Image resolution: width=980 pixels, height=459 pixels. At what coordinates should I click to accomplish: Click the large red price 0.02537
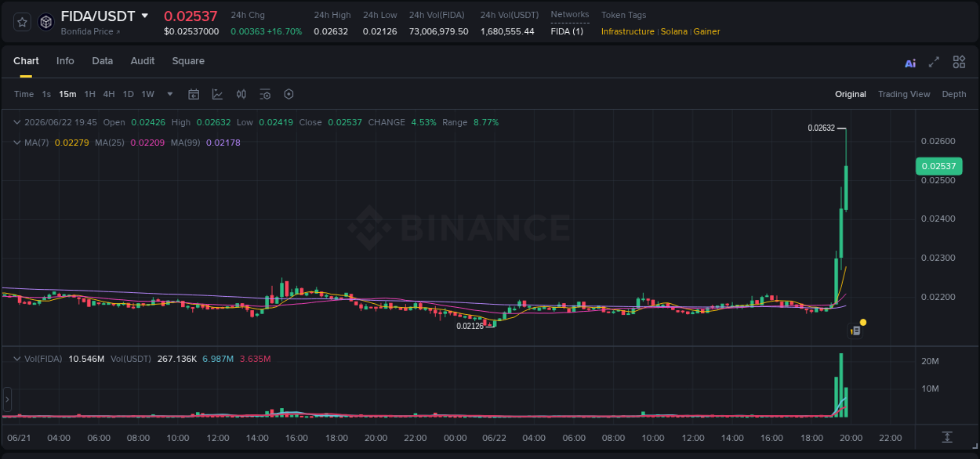[191, 16]
